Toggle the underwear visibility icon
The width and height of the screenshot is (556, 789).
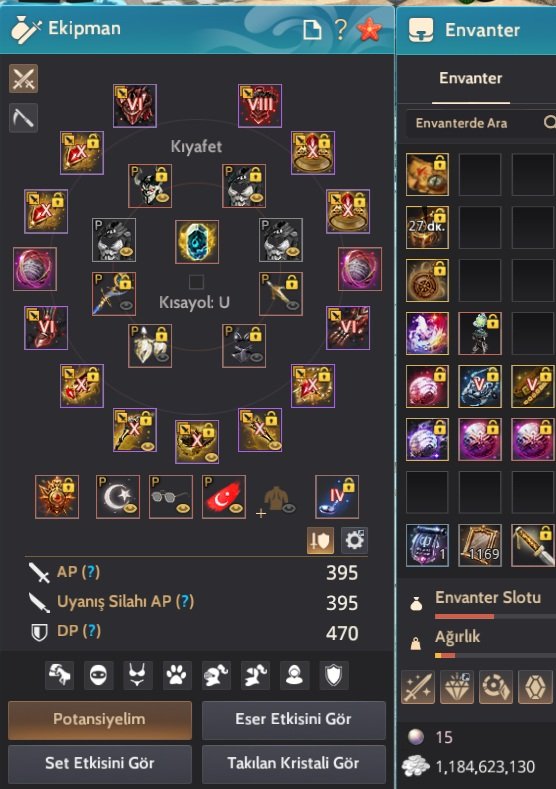point(137,675)
